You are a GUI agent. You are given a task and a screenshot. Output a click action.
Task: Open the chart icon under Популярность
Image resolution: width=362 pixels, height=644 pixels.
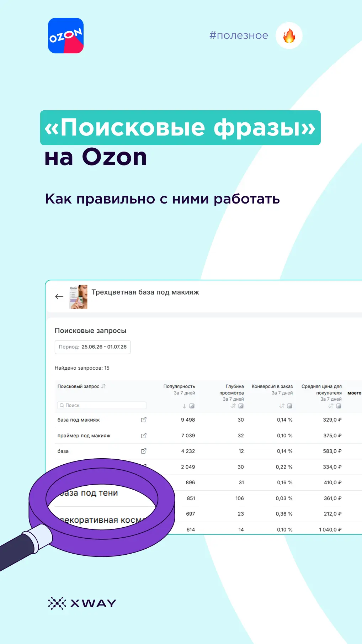(x=192, y=406)
